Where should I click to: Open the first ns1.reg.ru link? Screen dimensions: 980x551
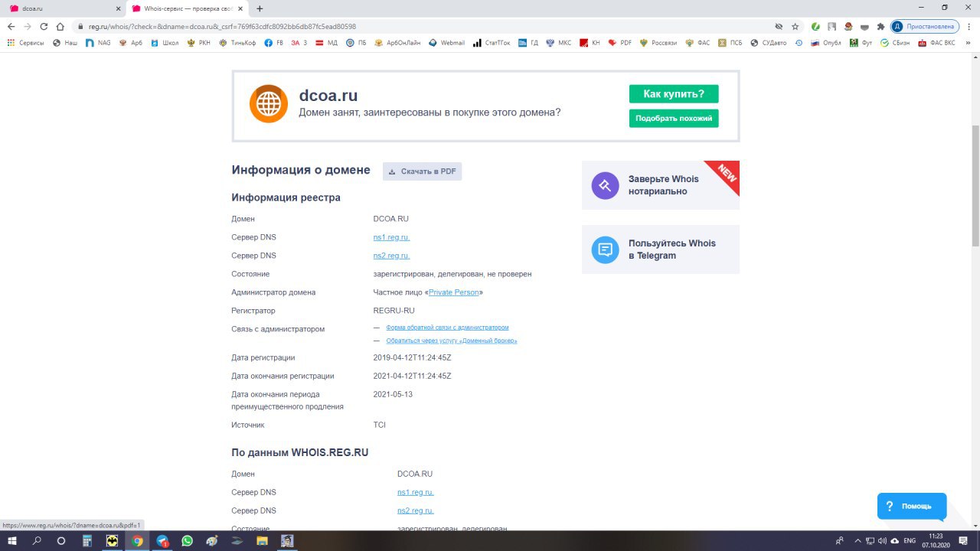(391, 237)
